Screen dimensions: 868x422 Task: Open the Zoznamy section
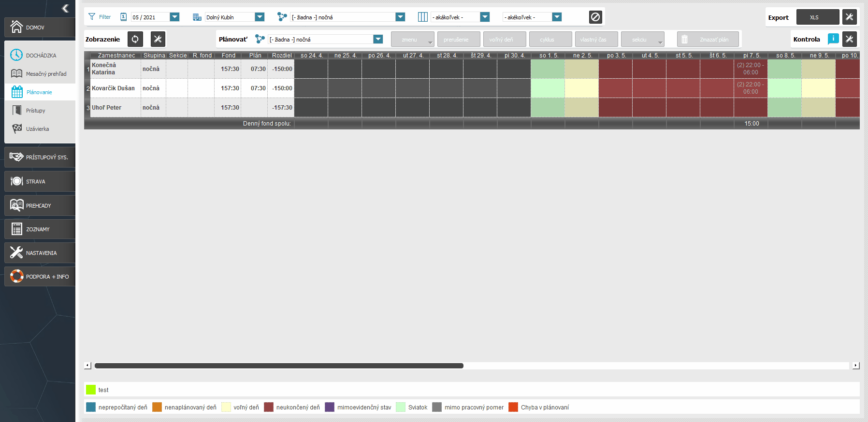(40, 229)
